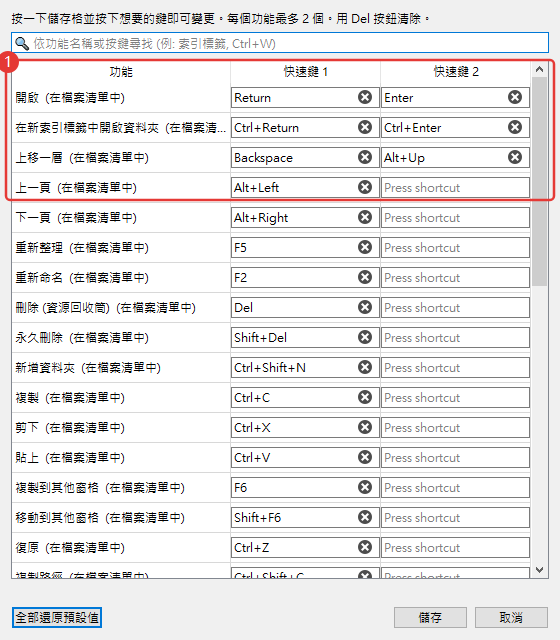
Task: Select the Ctrl+Shift+N shortcut field
Action: click(x=305, y=367)
